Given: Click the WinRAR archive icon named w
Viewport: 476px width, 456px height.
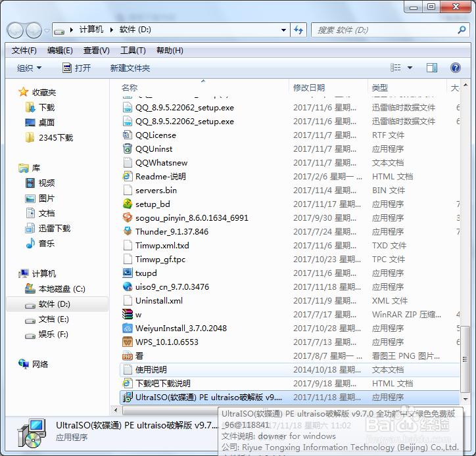Looking at the screenshot, I should (127, 314).
